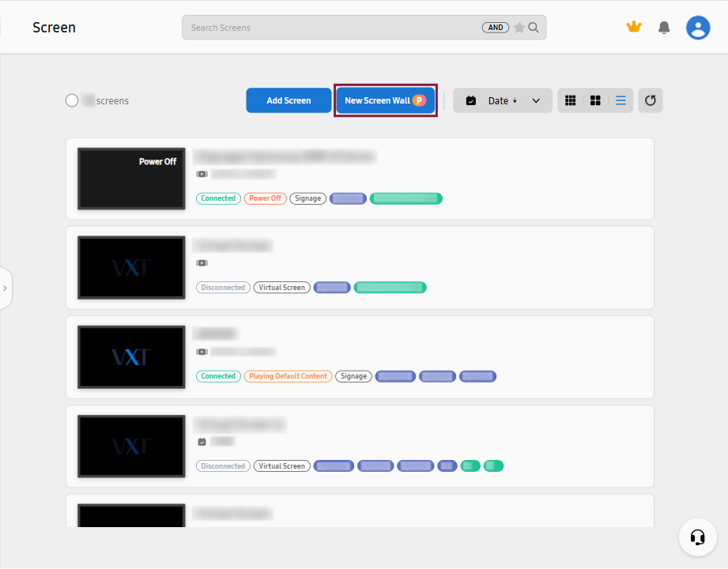Toggle the AND search operator
Screen dimensions: 728x569
click(x=496, y=28)
